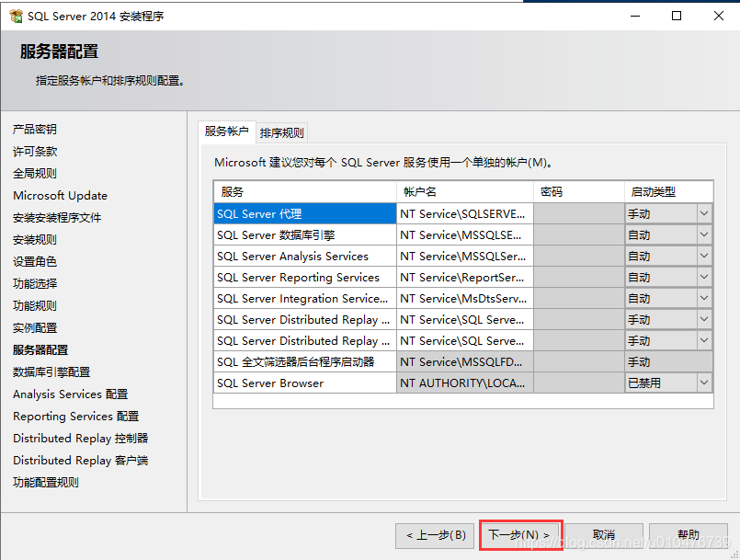Select 功能配置规则 step in sidebar
The image size is (740, 560).
(46, 483)
